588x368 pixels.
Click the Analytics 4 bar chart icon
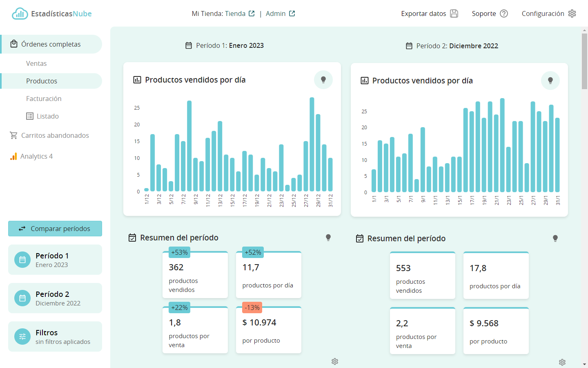[x=13, y=156]
